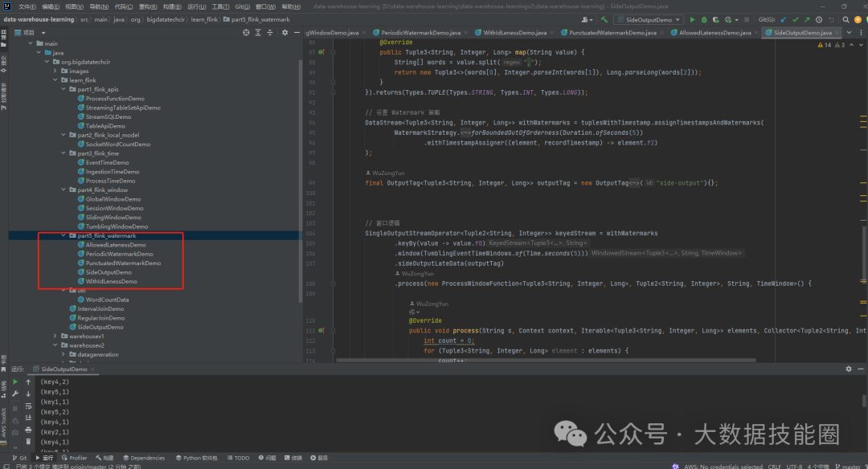Show hidden editor tabs dropdown arrow
868x469 pixels.
click(x=850, y=33)
